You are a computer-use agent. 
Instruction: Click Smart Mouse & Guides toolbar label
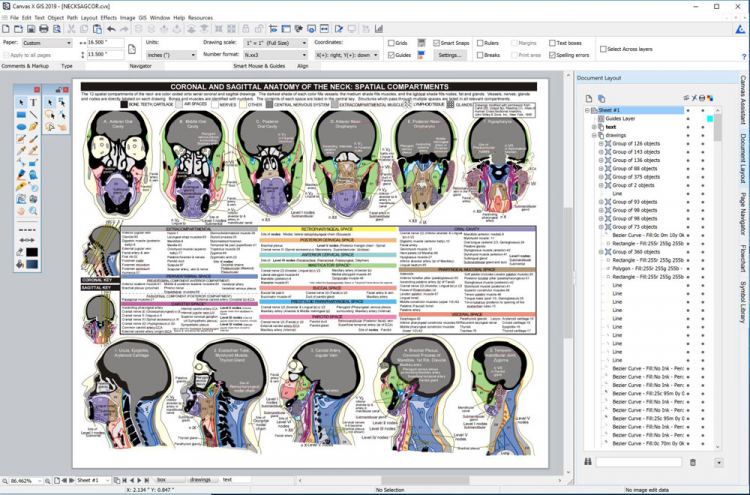click(x=259, y=66)
